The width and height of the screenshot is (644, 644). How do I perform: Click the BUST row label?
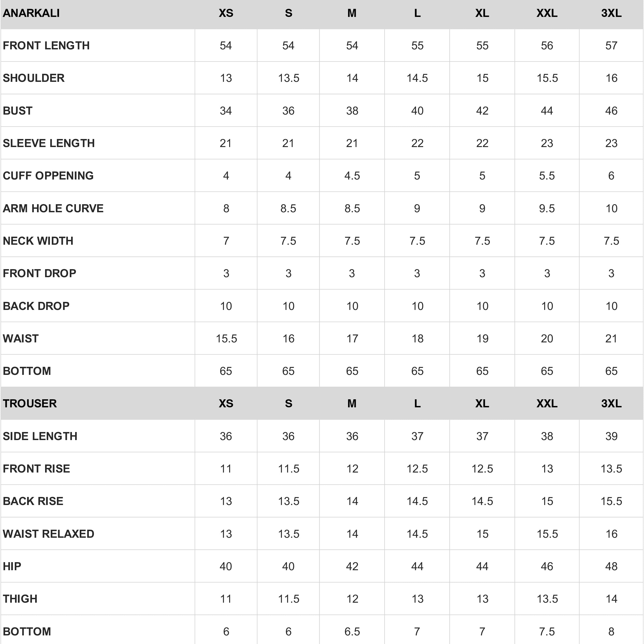tap(18, 111)
